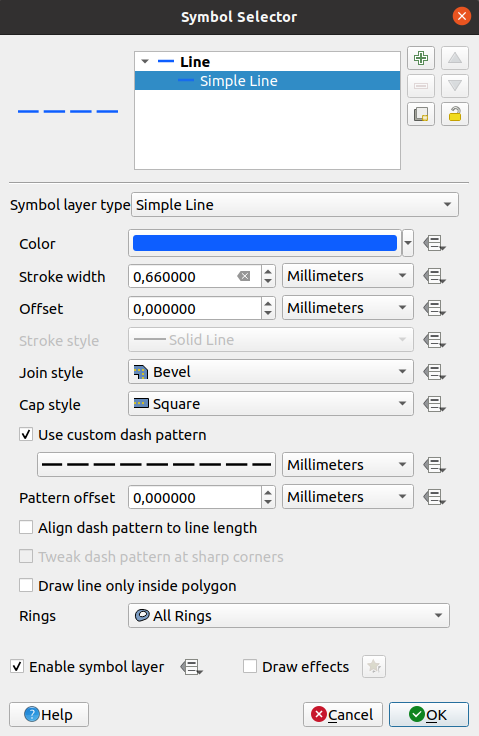Viewport: 479px width, 736px height.
Task: Collapse the Line tree node
Action: point(145,61)
